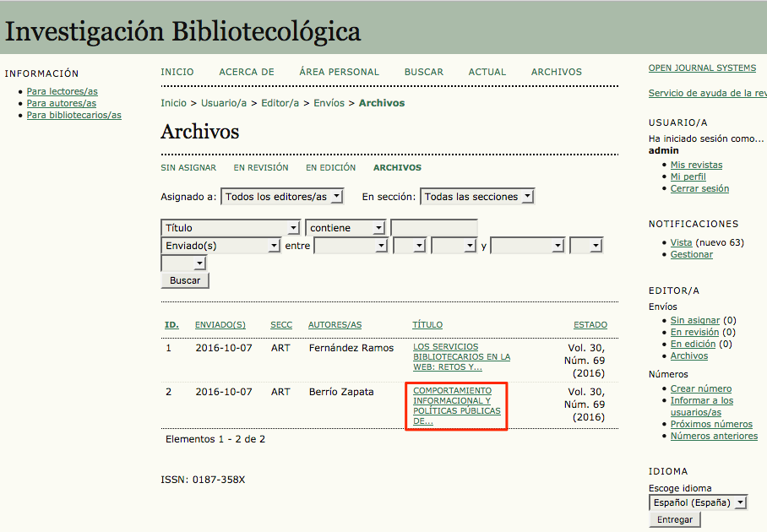
Task: Open the 'Enviado(s)' date type dropdown
Action: coord(220,246)
